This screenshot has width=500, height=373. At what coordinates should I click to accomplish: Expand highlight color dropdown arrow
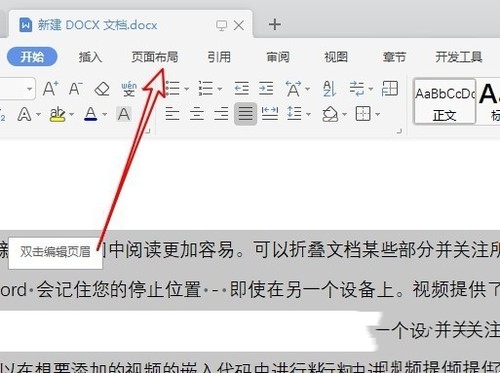71,114
